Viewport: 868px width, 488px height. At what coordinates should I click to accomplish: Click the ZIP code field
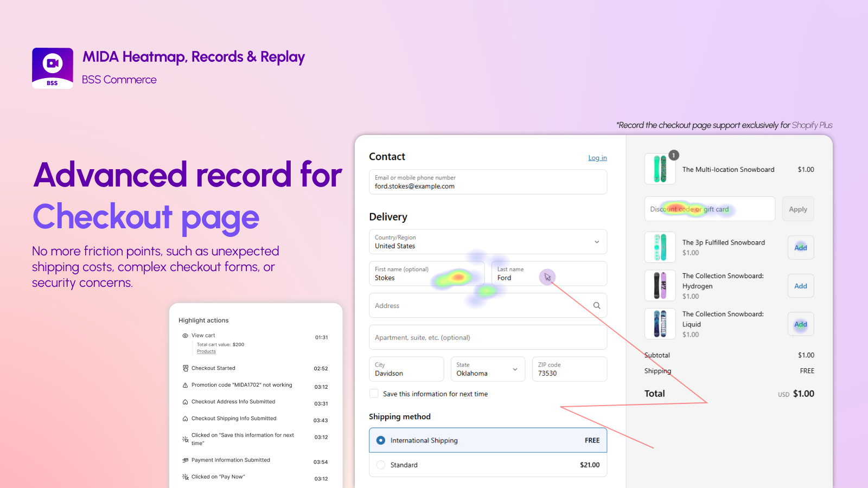(570, 369)
